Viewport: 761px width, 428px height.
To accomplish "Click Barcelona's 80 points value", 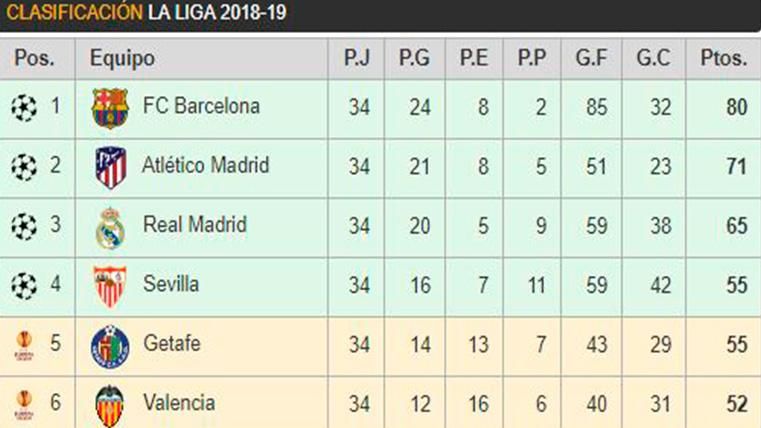I will pos(737,107).
